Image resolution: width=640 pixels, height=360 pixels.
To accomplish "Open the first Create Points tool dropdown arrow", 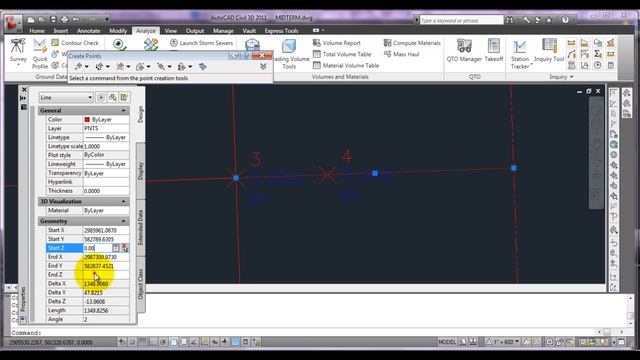I will point(87,67).
